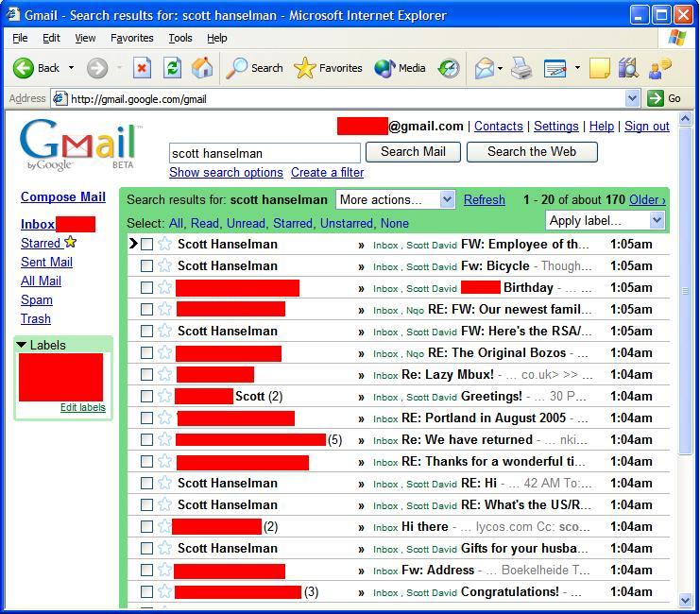The width and height of the screenshot is (700, 614).
Task: Open the Sent Mail folder
Action: pos(46,262)
